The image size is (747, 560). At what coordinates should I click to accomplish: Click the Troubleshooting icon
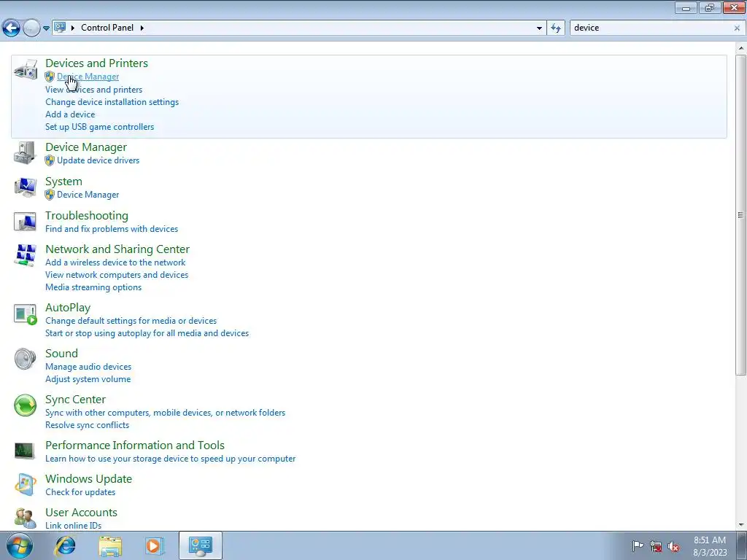point(26,222)
